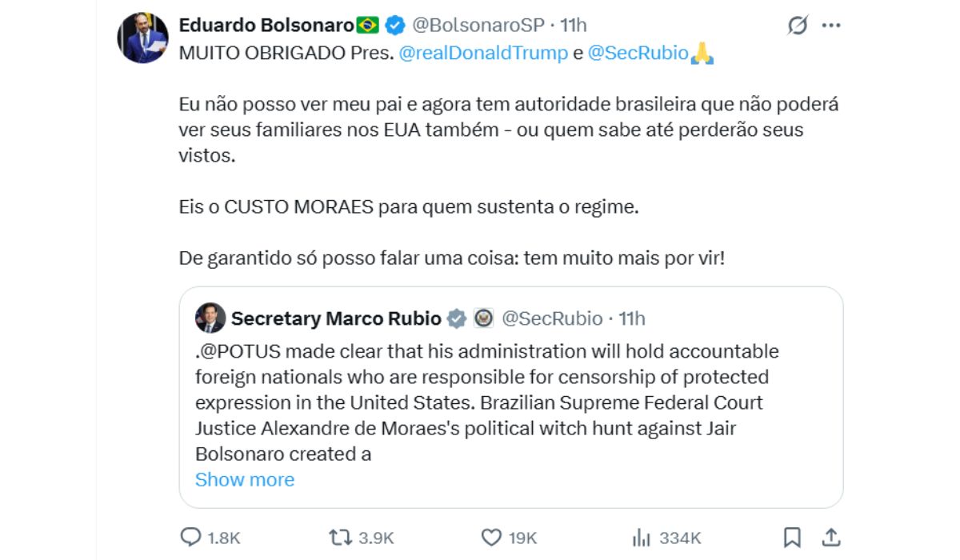Click Marco Rubio's government affiliation badge
This screenshot has width=960, height=560.
point(485,318)
